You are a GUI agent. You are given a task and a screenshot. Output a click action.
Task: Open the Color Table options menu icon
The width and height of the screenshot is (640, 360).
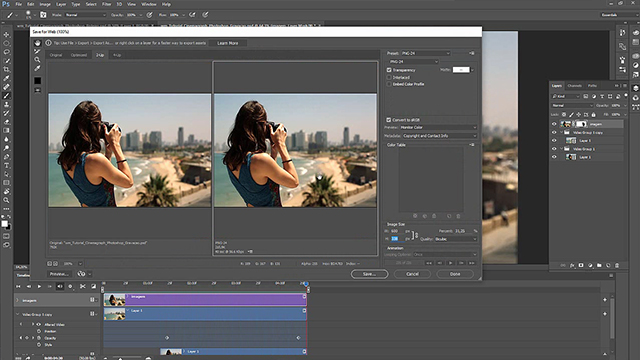pos(472,145)
